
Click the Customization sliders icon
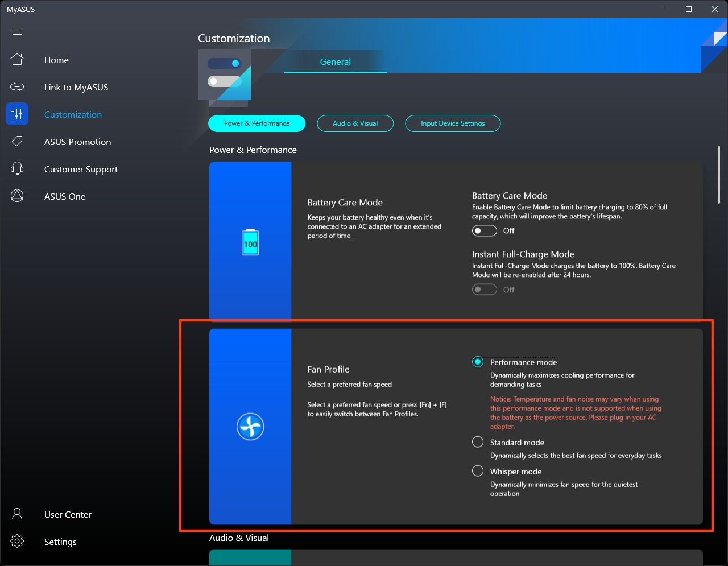17,114
